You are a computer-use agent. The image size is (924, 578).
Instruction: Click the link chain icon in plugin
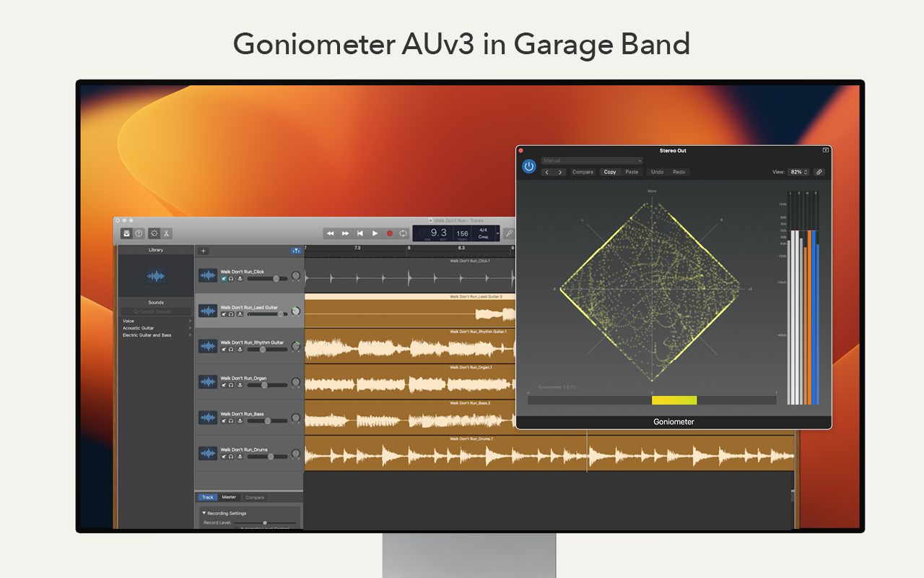[x=819, y=172]
